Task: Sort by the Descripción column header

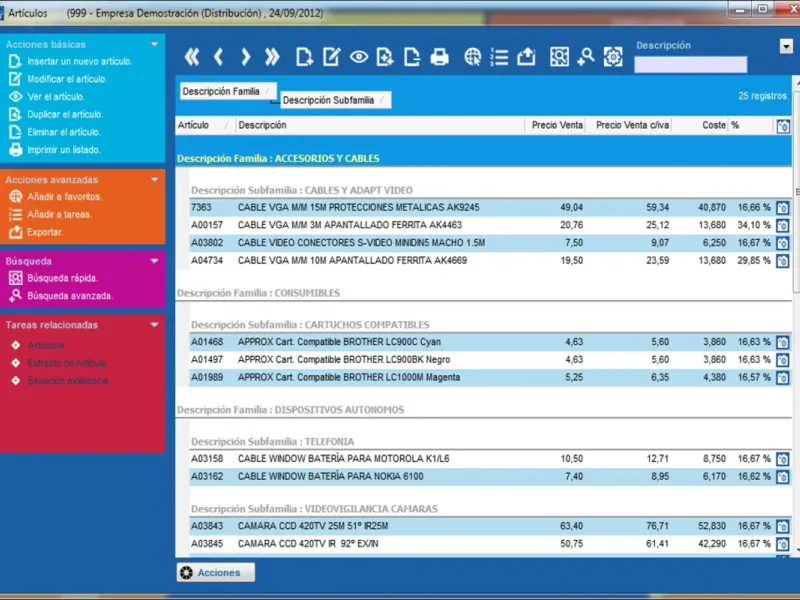Action: pyautogui.click(x=380, y=126)
